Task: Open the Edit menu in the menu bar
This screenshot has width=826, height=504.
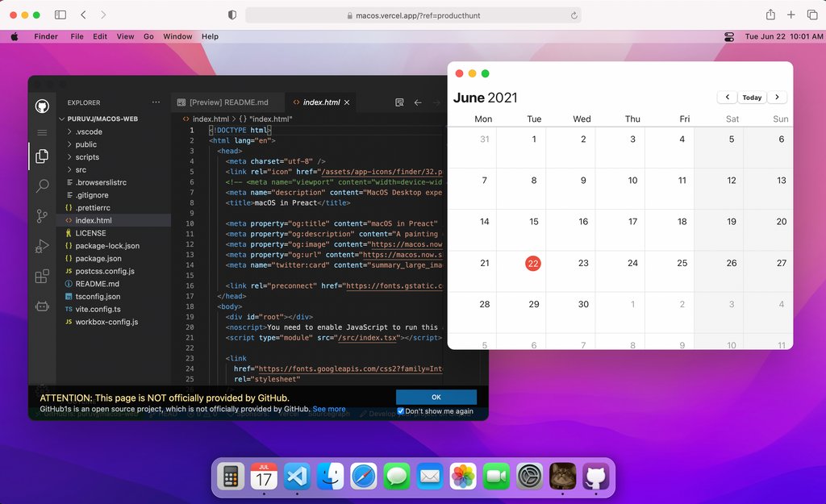Action: [x=100, y=37]
